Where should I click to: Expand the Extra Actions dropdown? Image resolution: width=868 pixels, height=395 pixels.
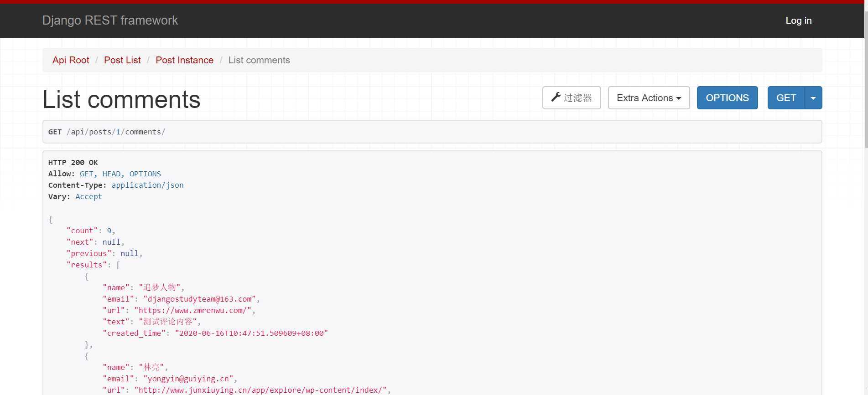(649, 97)
